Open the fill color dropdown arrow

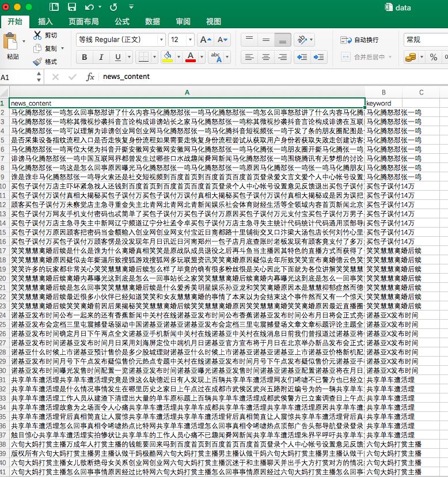(179, 57)
